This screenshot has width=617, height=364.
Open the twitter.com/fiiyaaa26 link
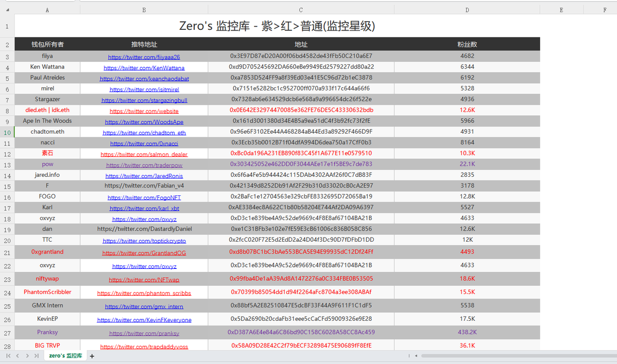point(144,57)
